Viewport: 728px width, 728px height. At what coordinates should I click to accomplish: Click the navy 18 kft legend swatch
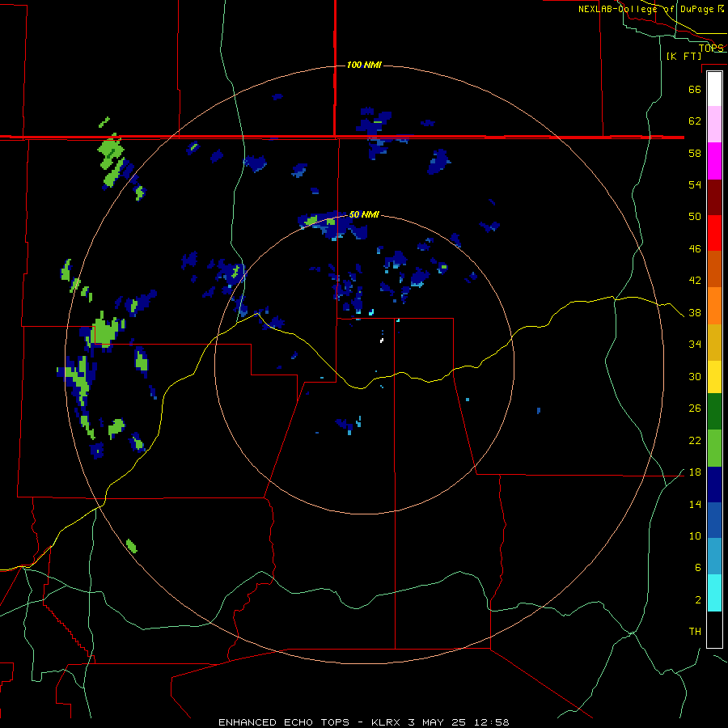point(714,485)
